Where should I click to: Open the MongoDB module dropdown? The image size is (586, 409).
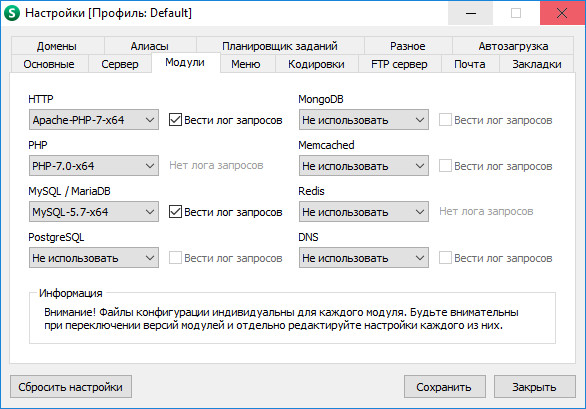click(364, 120)
